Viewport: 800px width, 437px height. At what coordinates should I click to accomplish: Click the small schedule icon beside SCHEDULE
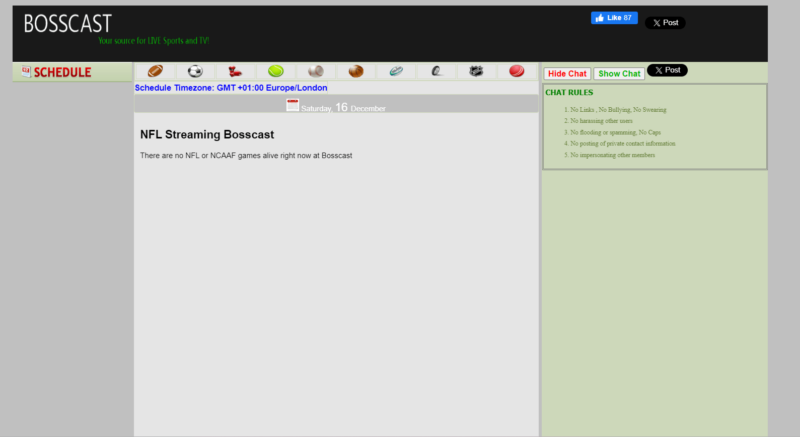[x=26, y=72]
